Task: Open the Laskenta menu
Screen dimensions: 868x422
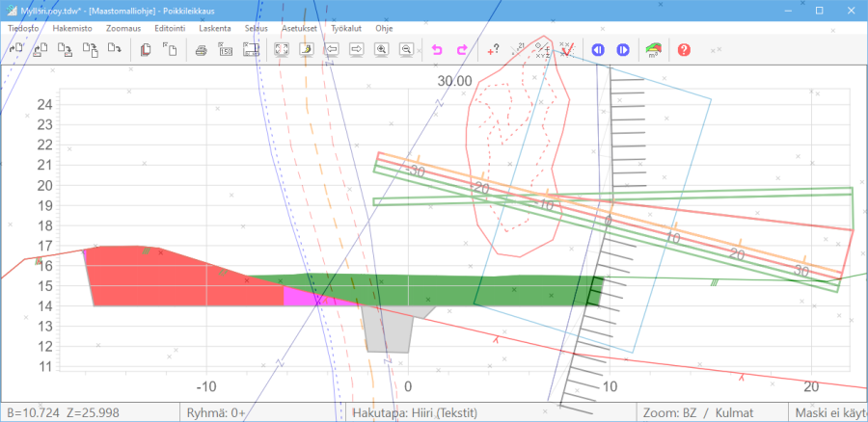Action: pos(214,29)
